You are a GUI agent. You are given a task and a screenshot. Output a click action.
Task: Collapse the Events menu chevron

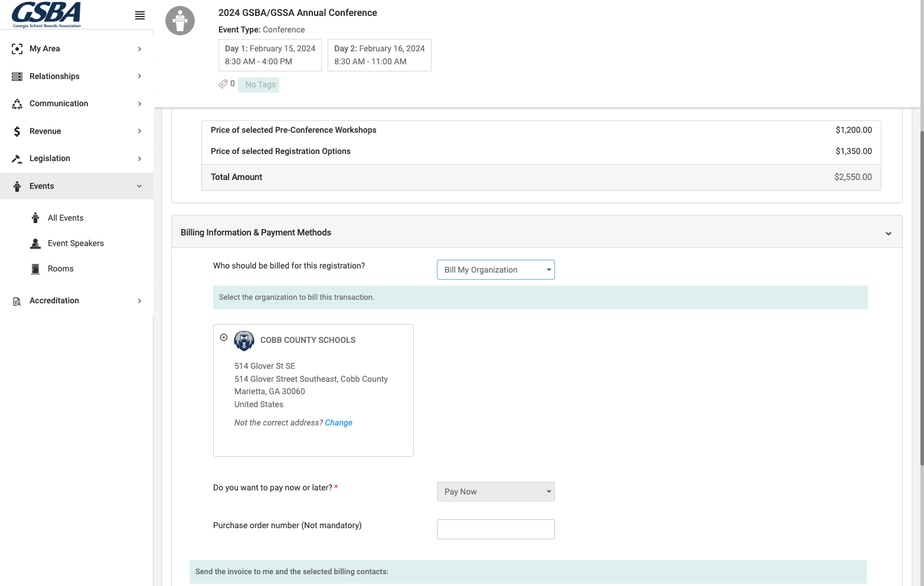point(139,186)
